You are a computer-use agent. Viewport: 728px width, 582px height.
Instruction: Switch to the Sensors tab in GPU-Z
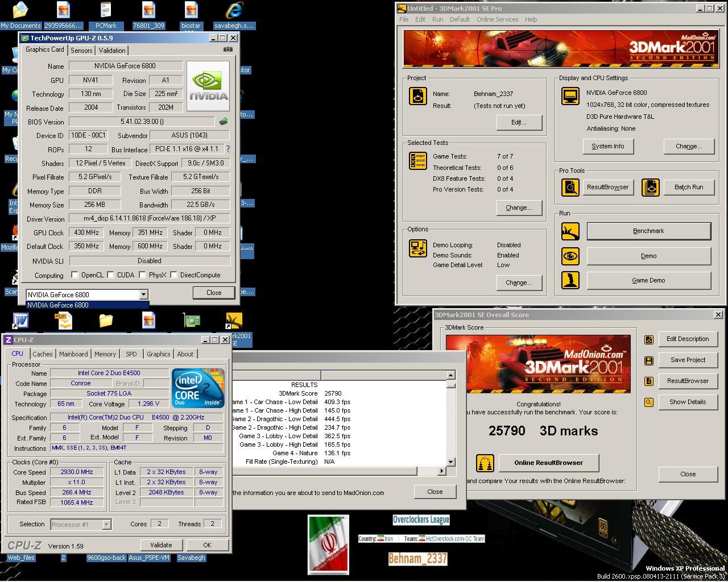coord(81,51)
